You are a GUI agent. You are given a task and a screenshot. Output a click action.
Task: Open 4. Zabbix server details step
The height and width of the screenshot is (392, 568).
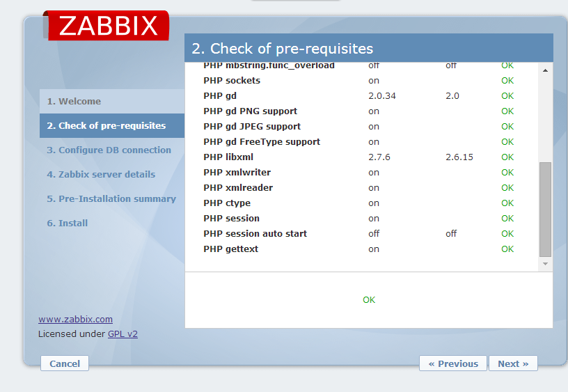[x=101, y=174]
